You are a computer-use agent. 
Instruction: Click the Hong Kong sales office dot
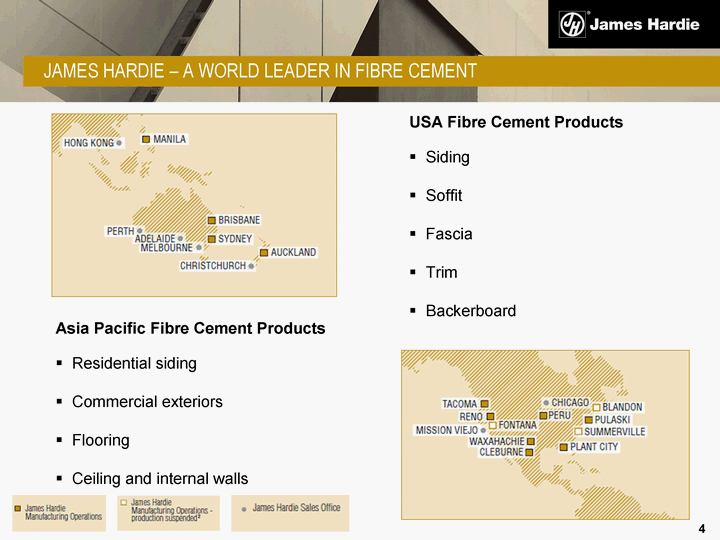119,143
